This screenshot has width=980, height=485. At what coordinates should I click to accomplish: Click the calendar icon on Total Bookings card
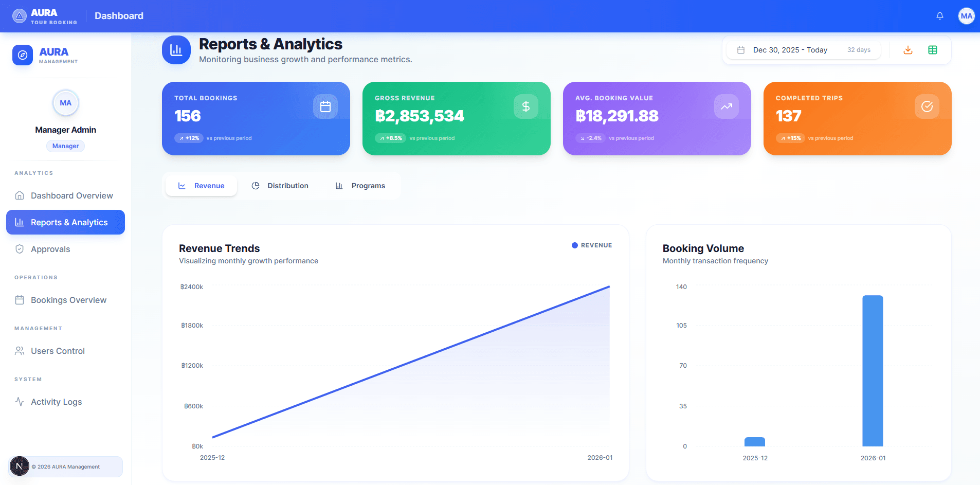(325, 106)
